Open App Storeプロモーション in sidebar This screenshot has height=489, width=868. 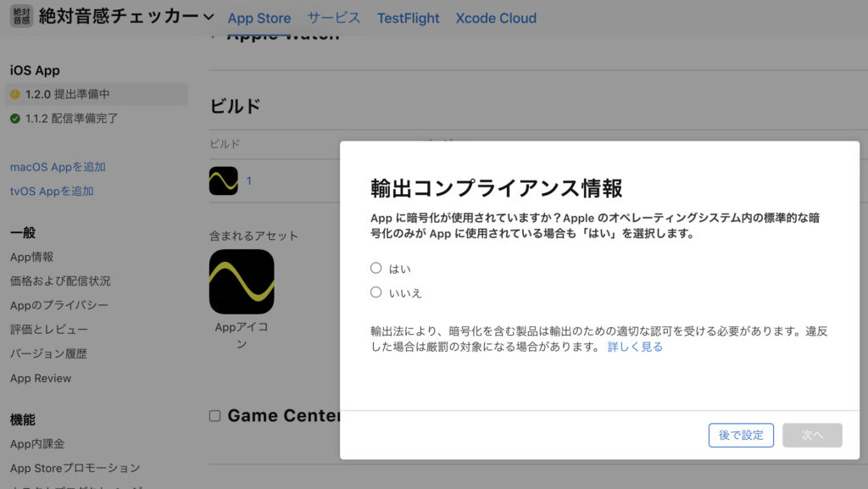click(x=75, y=468)
